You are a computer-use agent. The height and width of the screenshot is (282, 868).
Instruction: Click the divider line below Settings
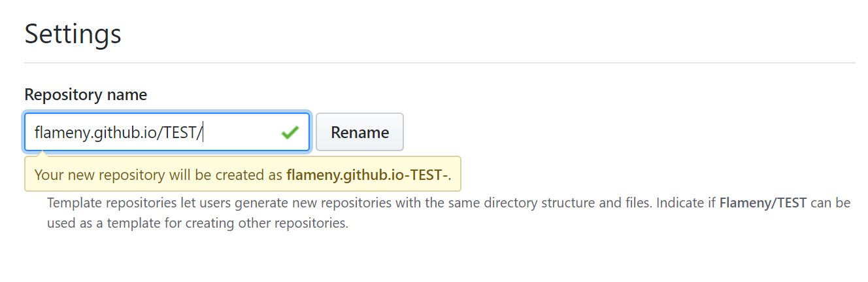coord(439,63)
